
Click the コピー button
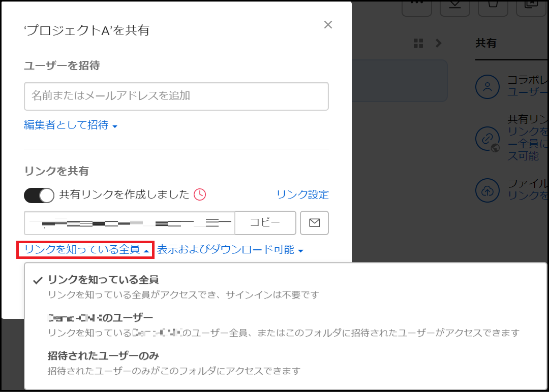click(265, 223)
